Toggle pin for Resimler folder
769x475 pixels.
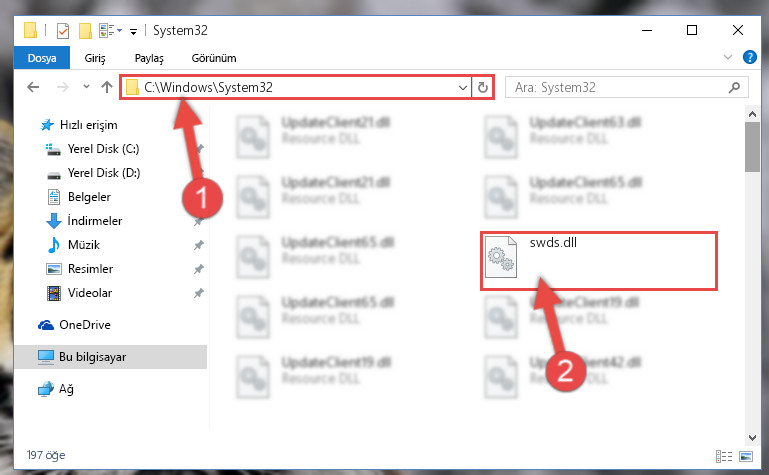[198, 269]
